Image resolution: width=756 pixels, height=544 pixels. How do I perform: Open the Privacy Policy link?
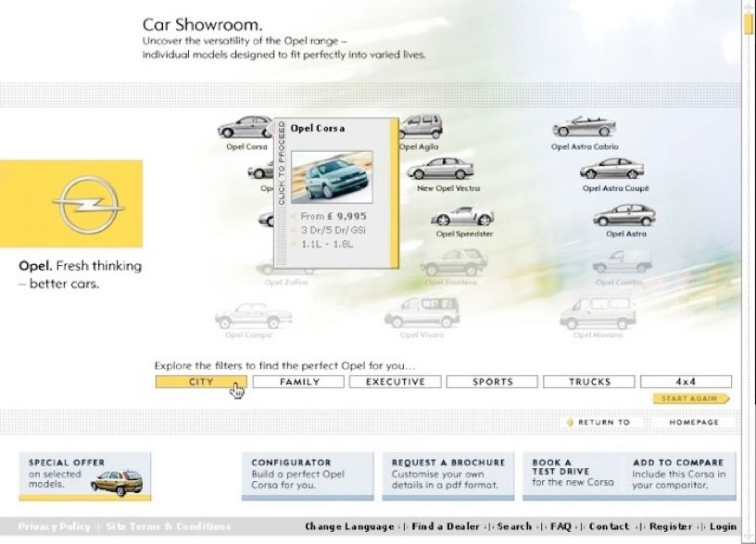[x=54, y=526]
